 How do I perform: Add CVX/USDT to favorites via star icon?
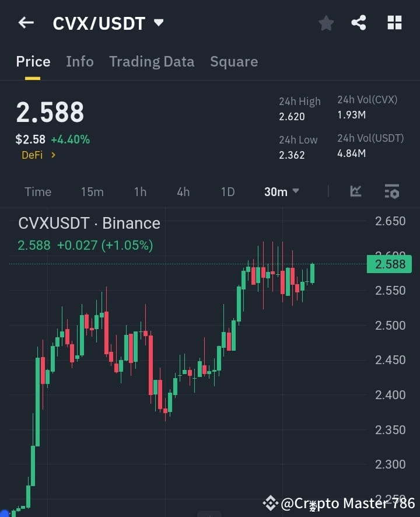[x=325, y=23]
